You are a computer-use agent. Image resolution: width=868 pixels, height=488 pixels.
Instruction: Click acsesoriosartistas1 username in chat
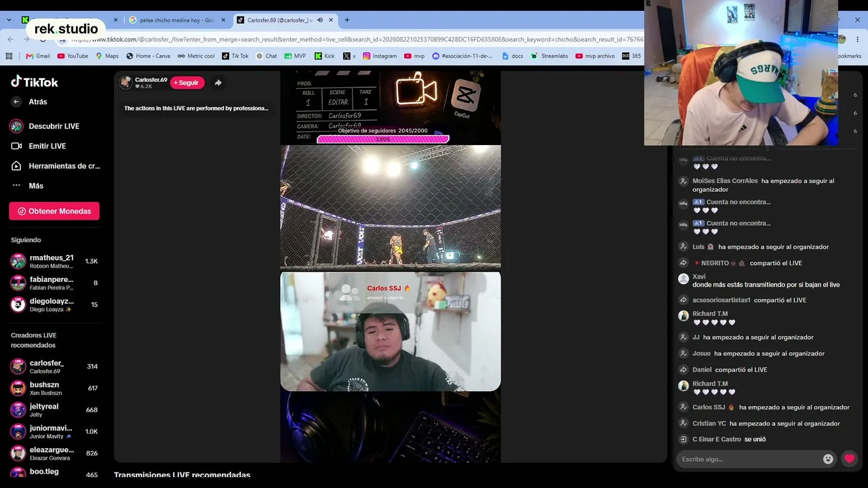pos(721,300)
